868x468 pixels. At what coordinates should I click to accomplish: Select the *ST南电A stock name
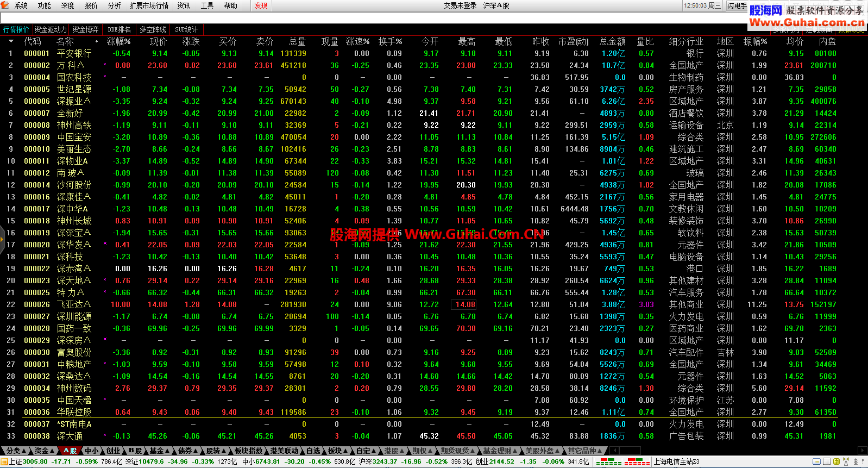pyautogui.click(x=74, y=424)
